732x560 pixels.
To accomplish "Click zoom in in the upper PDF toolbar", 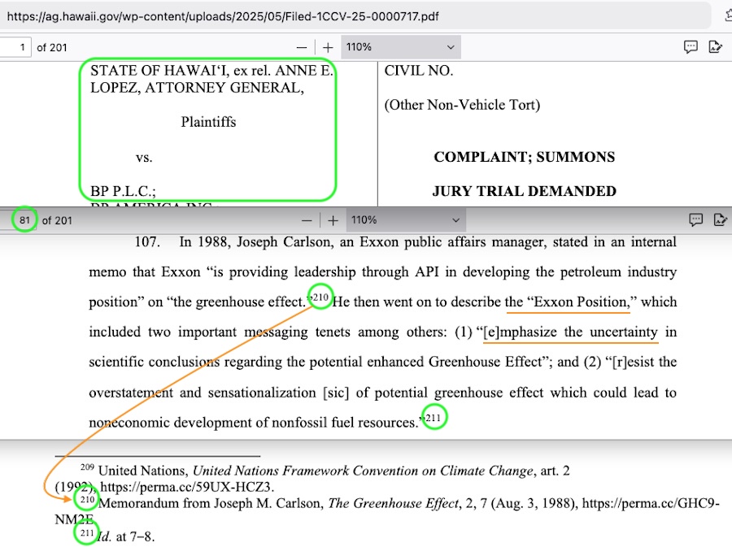I will point(328,48).
